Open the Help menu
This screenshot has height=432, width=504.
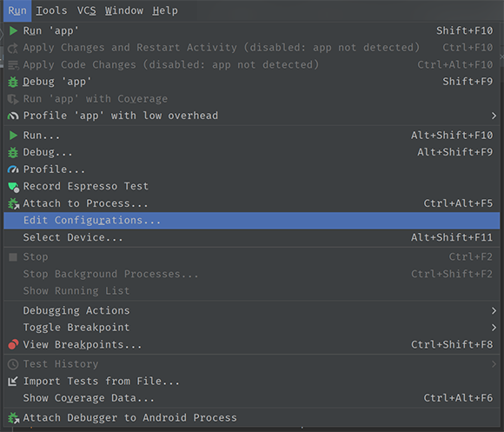(x=165, y=10)
